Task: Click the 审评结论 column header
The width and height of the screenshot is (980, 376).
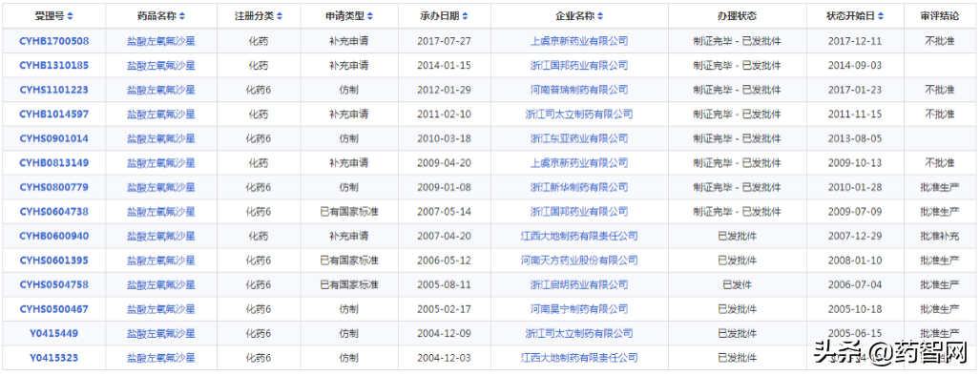Action: (940, 16)
